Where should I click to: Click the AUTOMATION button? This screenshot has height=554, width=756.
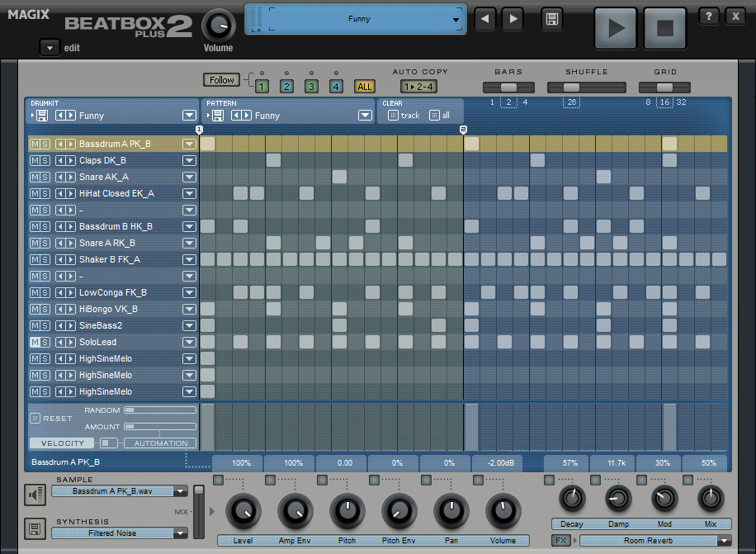tap(161, 443)
